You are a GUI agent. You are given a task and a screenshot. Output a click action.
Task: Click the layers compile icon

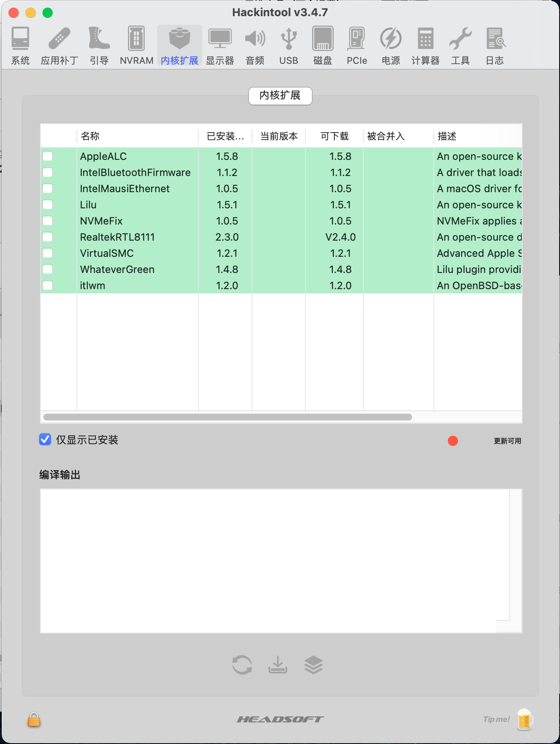tap(314, 665)
